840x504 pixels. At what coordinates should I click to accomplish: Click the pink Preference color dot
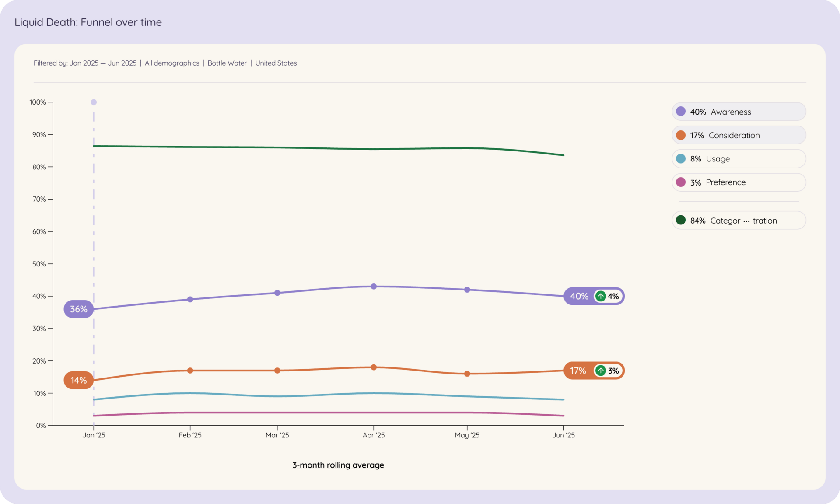[681, 182]
